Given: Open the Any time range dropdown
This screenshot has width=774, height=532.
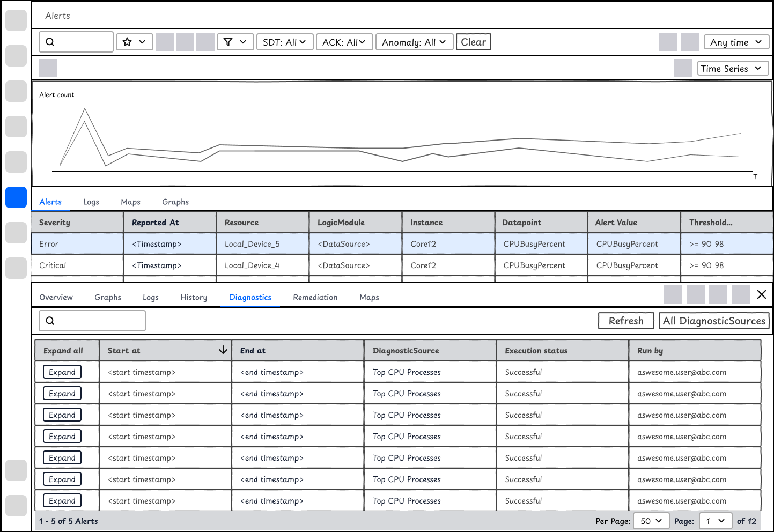Looking at the screenshot, I should pos(736,42).
